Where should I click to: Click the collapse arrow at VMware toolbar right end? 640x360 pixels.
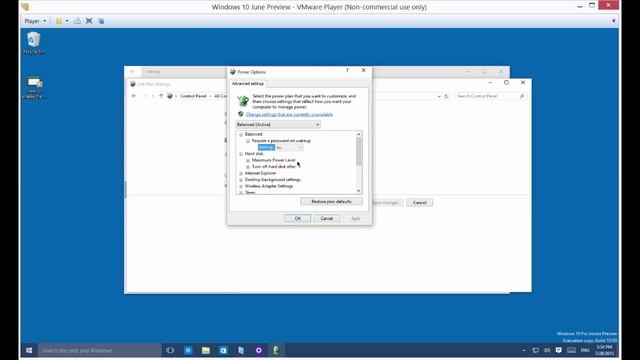pyautogui.click(x=613, y=21)
